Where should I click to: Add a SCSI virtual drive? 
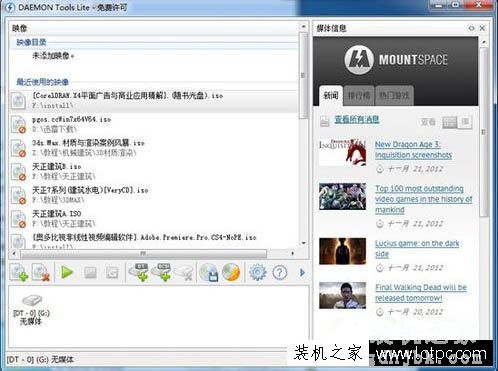(161, 272)
